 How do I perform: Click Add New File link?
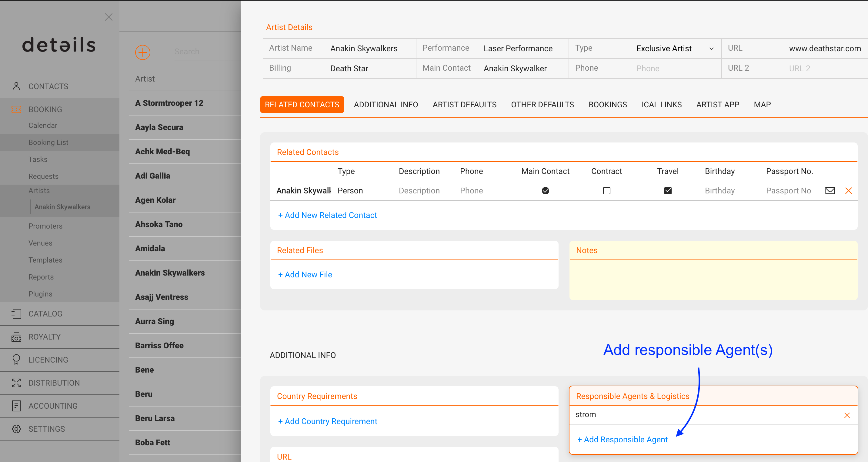click(x=305, y=274)
